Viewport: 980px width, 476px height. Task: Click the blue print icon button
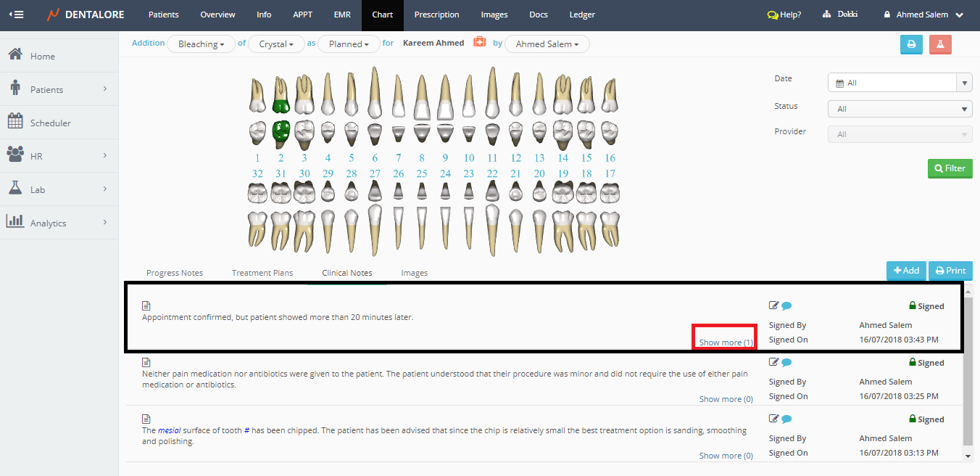click(911, 44)
